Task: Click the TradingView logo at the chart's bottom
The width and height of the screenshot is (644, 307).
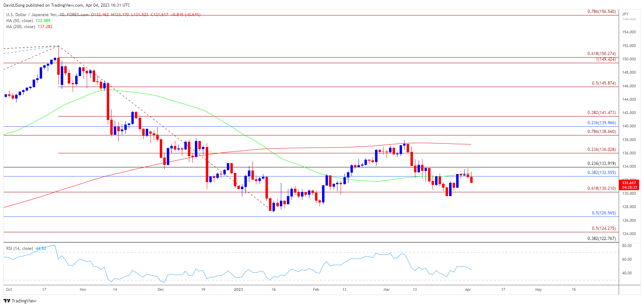Action: click(20, 301)
